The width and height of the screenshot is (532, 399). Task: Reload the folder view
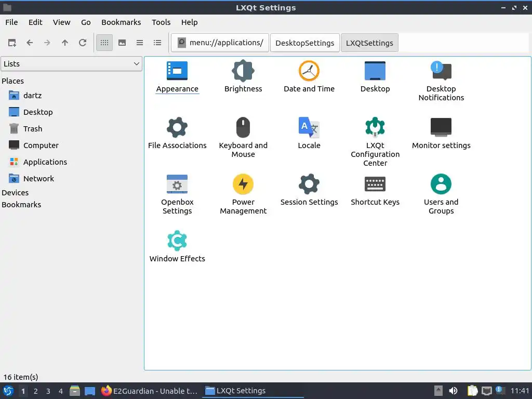pos(83,43)
